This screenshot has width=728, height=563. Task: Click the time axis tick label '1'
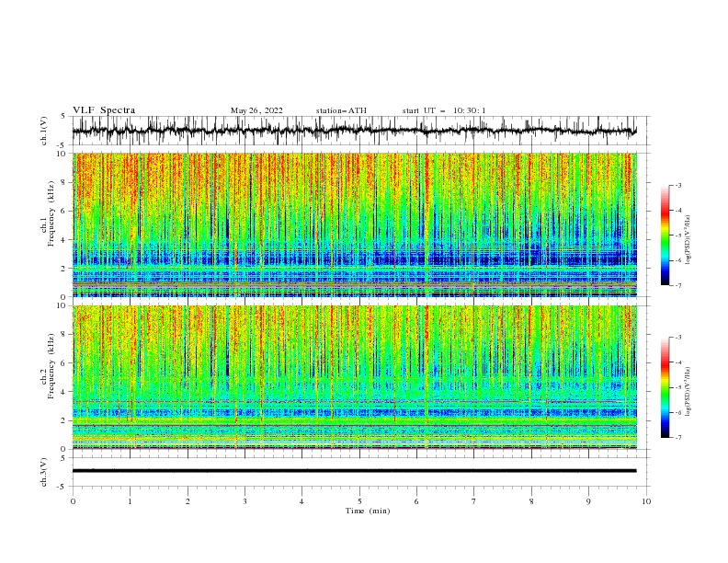pos(130,501)
